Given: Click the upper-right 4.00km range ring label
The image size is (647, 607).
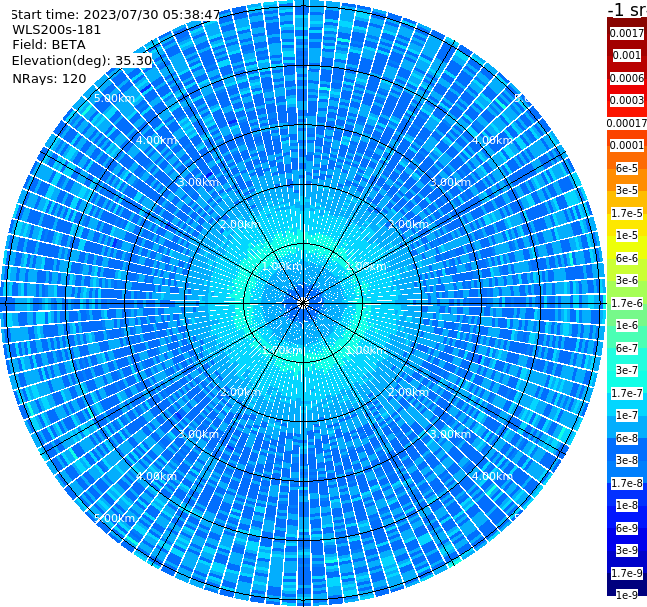Looking at the screenshot, I should pos(492,140).
